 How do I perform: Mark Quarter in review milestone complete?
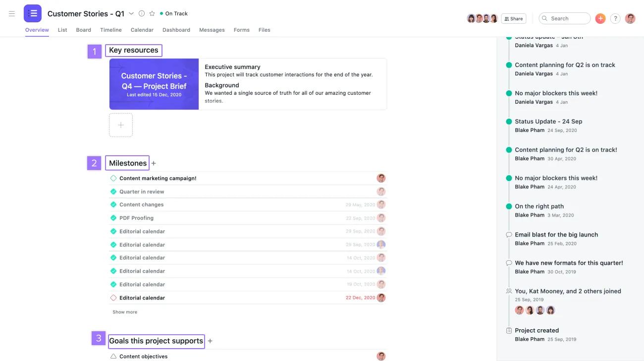click(113, 191)
